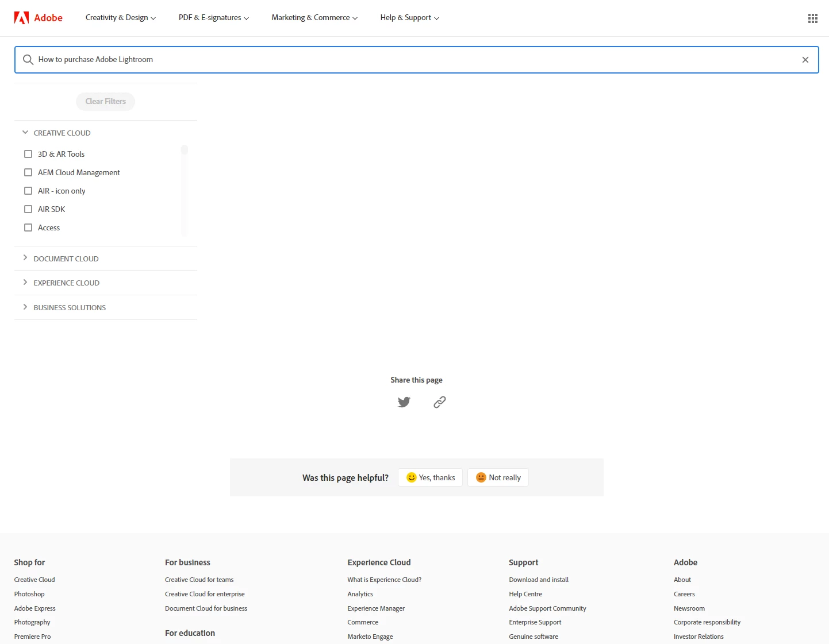This screenshot has height=644, width=829.
Task: Open the Photography footer link
Action: [x=32, y=622]
